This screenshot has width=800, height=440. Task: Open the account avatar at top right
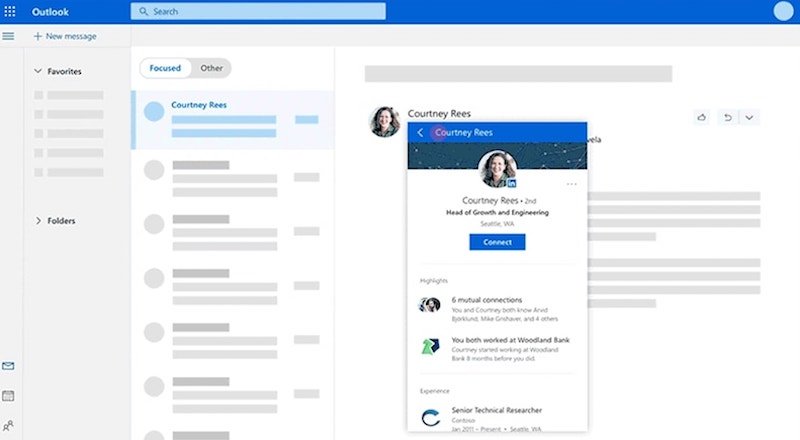[783, 11]
